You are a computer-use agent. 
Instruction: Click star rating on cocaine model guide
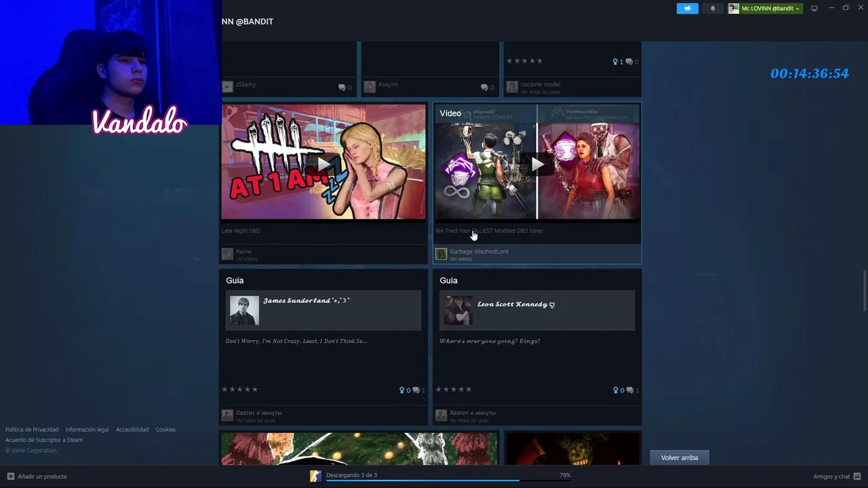[524, 61]
